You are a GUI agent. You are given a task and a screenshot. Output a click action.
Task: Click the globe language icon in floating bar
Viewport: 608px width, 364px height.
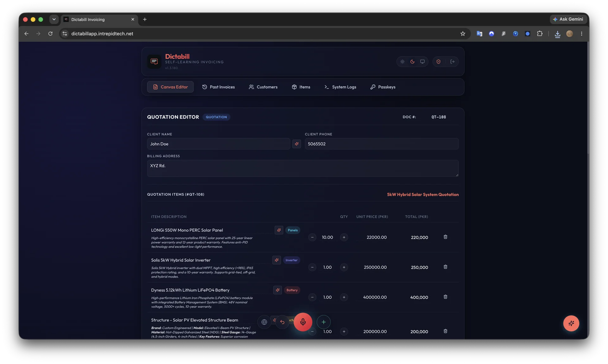tap(264, 322)
